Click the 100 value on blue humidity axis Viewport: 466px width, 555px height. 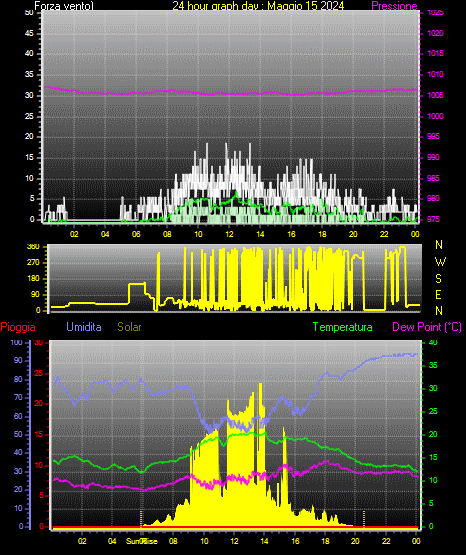pos(17,343)
